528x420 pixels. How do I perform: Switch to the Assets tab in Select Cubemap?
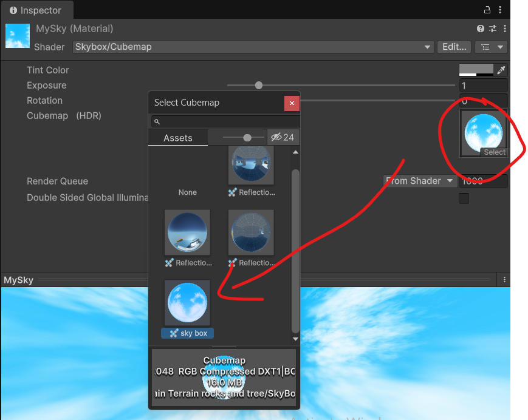point(178,138)
